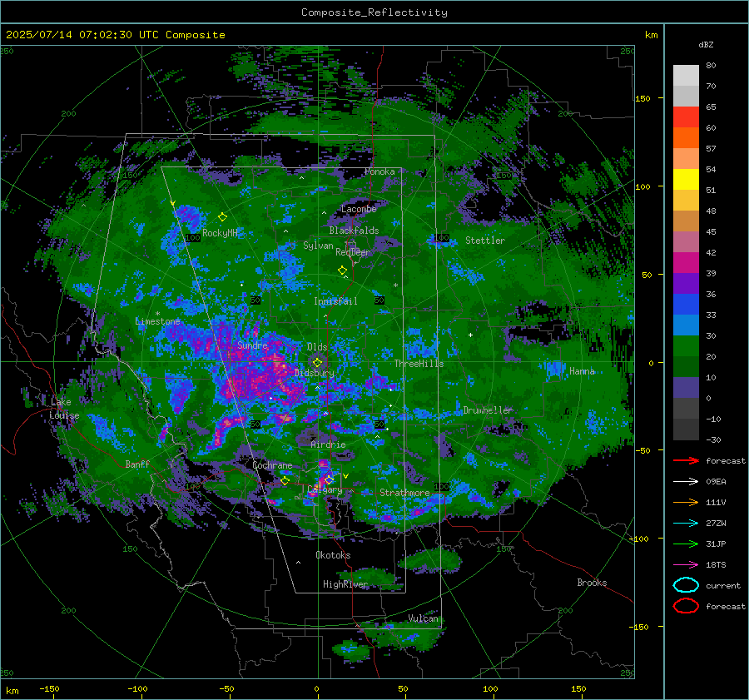The width and height of the screenshot is (749, 700).
Task: Click the red forecast arrow in legend
Action: tap(686, 460)
